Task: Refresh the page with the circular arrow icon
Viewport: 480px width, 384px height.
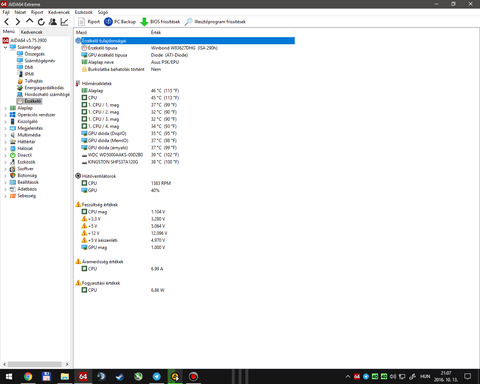Action: coord(41,22)
